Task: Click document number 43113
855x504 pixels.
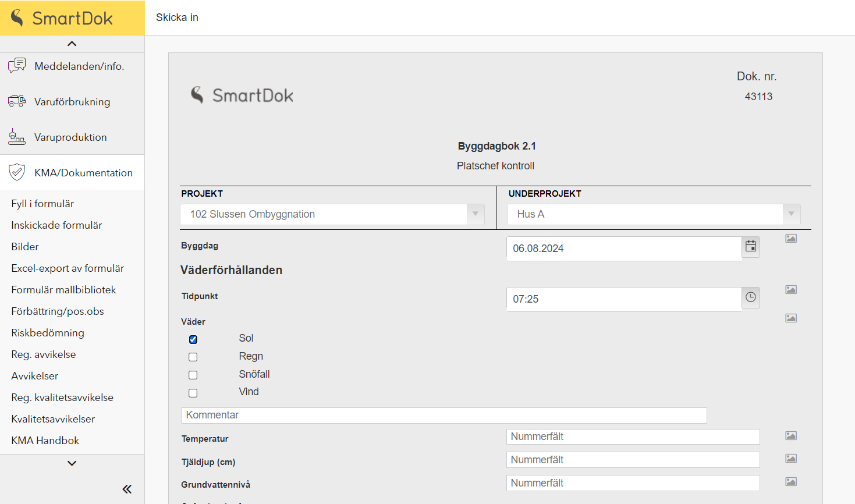Action: click(758, 97)
